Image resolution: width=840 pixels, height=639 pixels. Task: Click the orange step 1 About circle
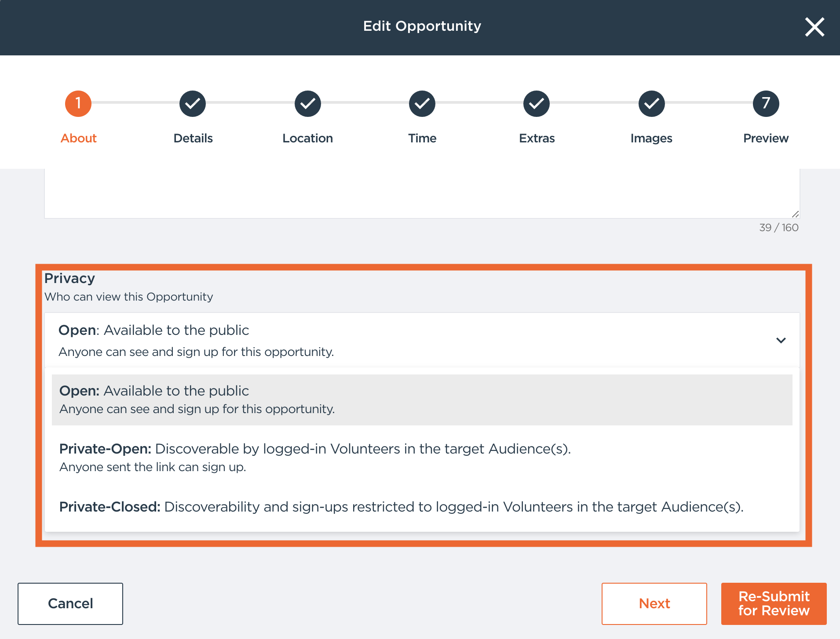(x=78, y=104)
